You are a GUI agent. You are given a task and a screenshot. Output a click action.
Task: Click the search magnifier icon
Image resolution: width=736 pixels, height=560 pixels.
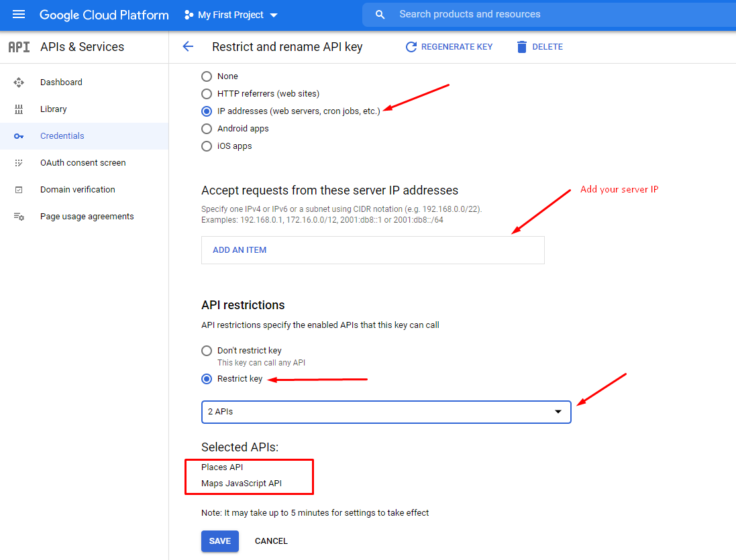380,15
